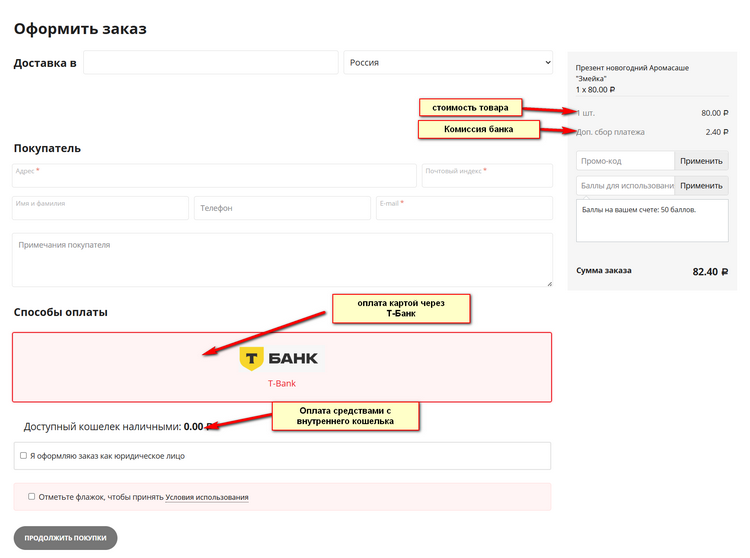
Task: Focus the Адрес input field
Action: click(x=215, y=177)
